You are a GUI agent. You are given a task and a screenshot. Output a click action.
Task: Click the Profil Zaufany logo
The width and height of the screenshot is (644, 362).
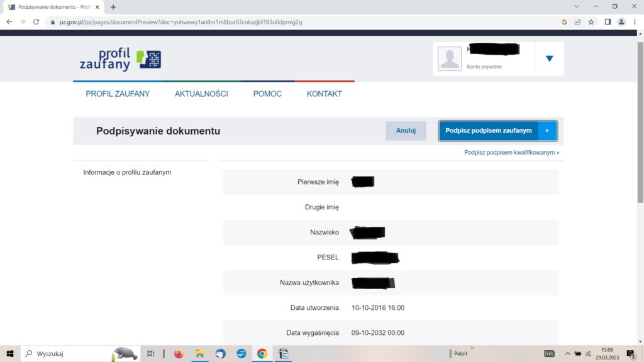(120, 59)
